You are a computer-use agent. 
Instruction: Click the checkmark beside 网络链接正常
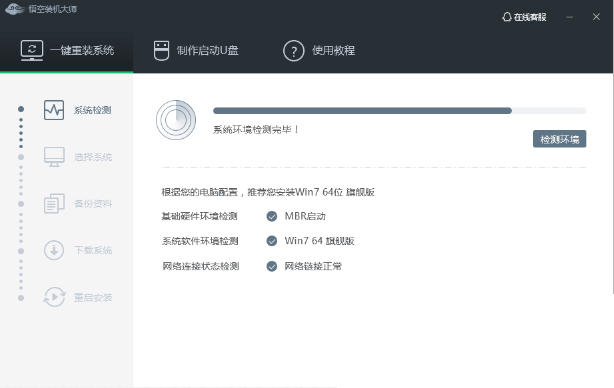pyautogui.click(x=272, y=266)
